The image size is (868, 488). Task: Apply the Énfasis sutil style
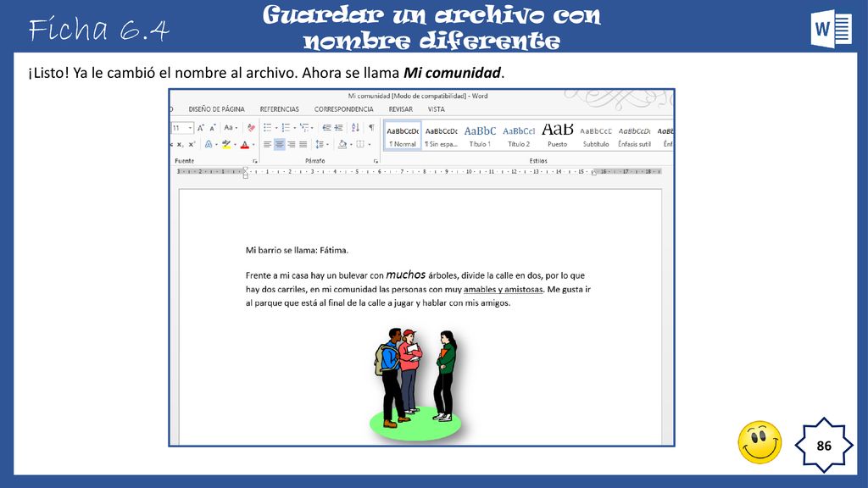click(x=634, y=136)
